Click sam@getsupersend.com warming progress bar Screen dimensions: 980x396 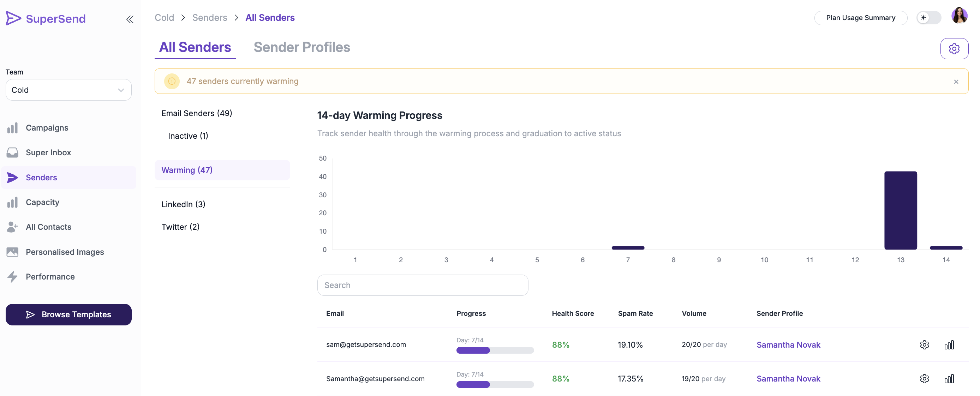pos(495,350)
